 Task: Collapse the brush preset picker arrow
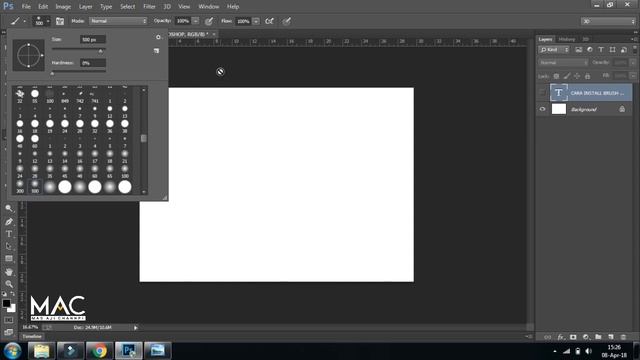[x=48, y=21]
